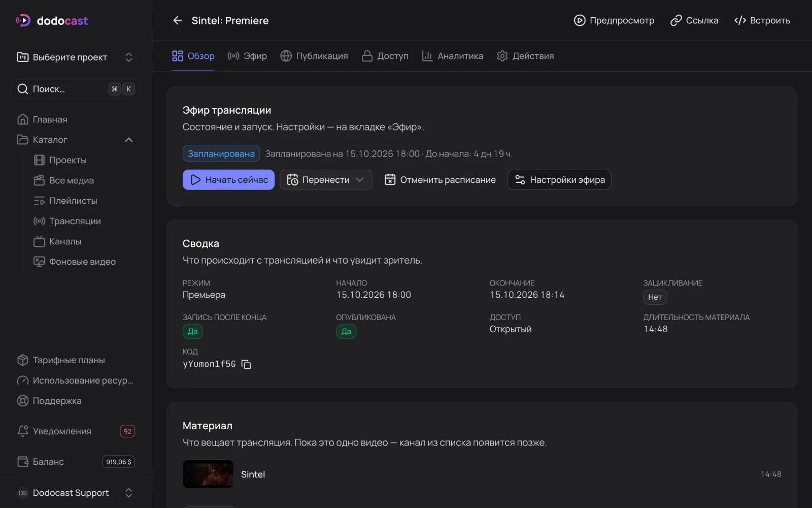The width and height of the screenshot is (812, 508).
Task: Expand the Dodocast Support account menu
Action: point(76,493)
